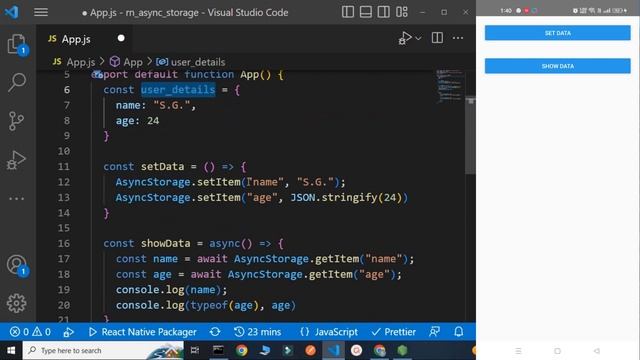Click JSON.stringify on line 13
Viewport: 640px width, 360px height.
[334, 198]
